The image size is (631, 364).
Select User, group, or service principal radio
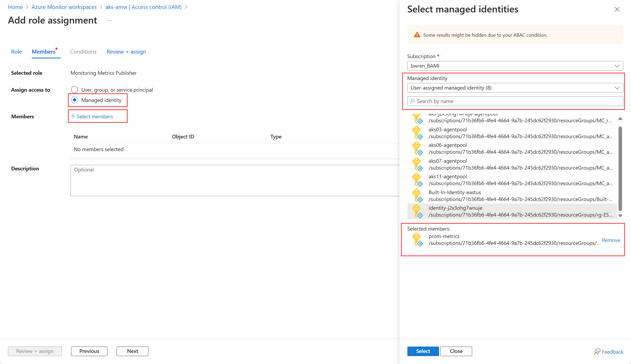tap(75, 90)
